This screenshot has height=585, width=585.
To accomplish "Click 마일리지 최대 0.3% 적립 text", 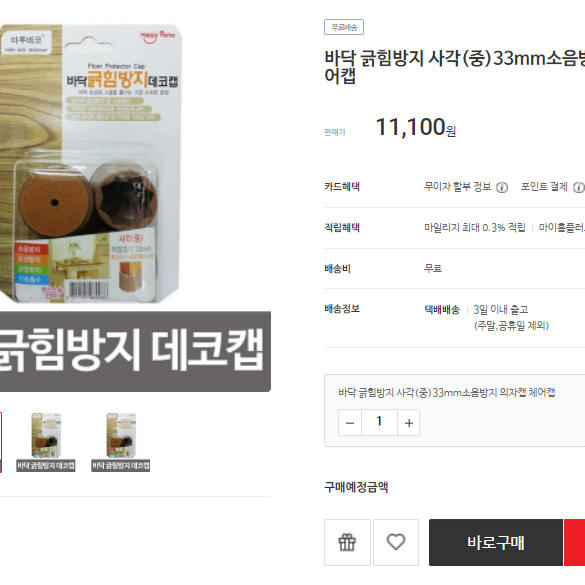I will (x=475, y=228).
